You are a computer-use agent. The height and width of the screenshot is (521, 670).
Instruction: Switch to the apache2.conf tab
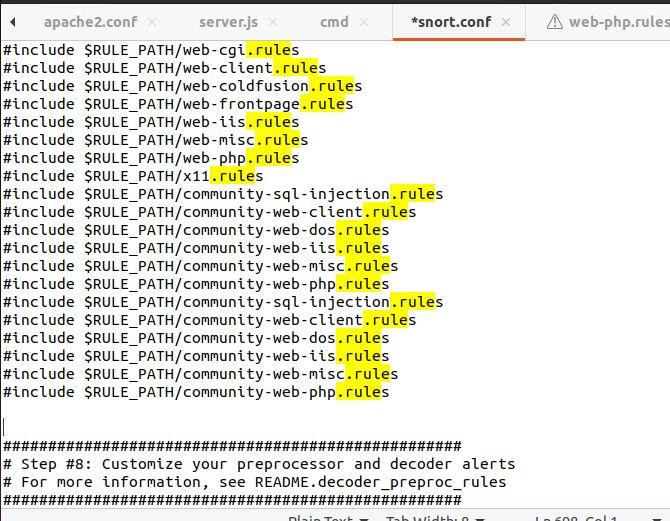click(91, 22)
